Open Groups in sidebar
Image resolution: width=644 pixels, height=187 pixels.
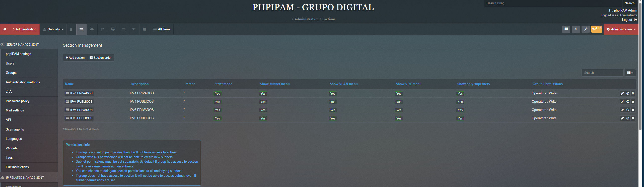coord(29,73)
